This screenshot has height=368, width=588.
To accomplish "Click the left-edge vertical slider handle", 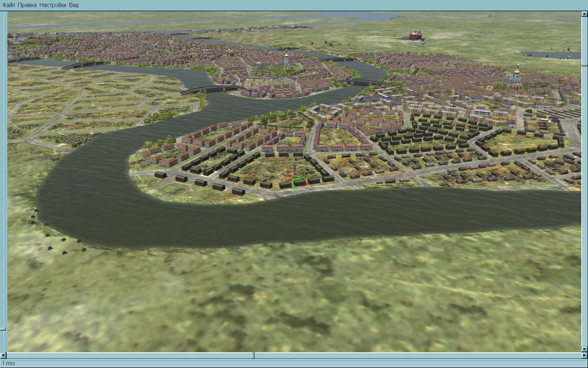I will [x=3, y=329].
